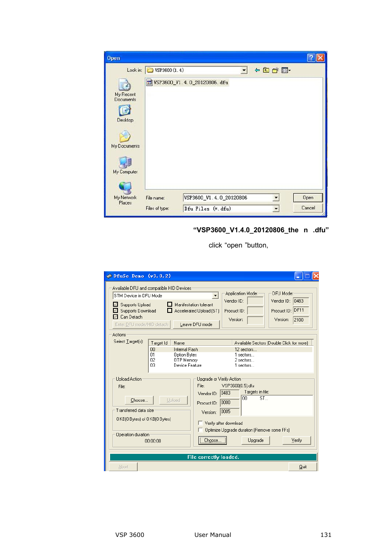Viewport: 392px width, 555px height.
Task: Create new folder in Open dialog
Action: pyautogui.click(x=275, y=70)
